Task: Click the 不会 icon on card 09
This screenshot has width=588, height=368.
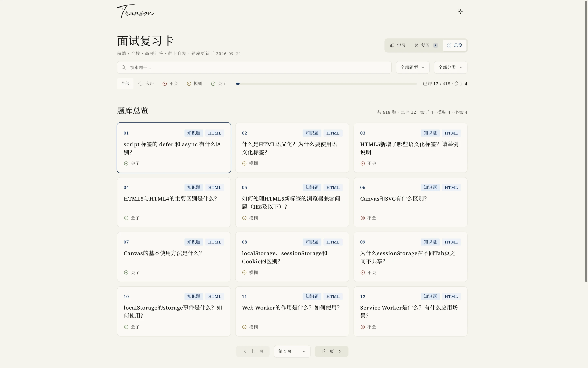Action: pyautogui.click(x=363, y=273)
